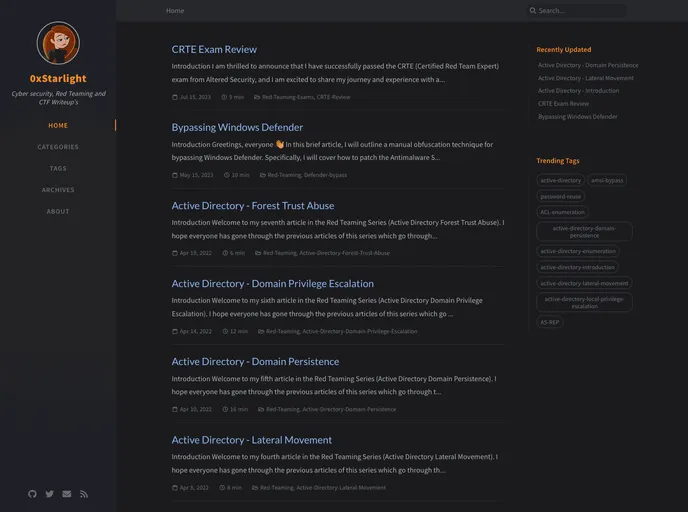
Task: Open recently updated Lateral Movement link
Action: tap(586, 78)
